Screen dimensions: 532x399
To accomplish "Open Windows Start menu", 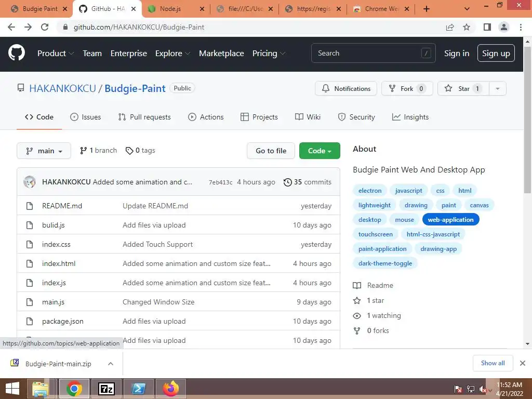I will pyautogui.click(x=12, y=389).
